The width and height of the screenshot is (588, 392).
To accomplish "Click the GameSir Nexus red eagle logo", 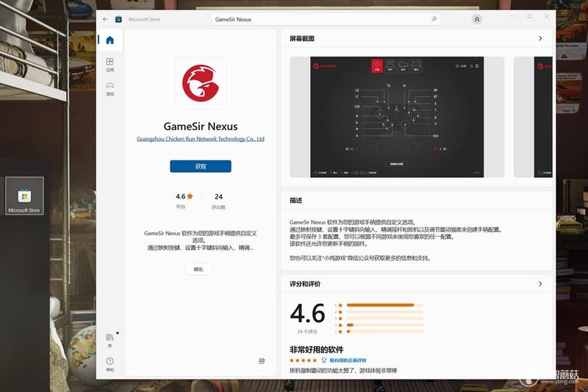I will point(201,83).
